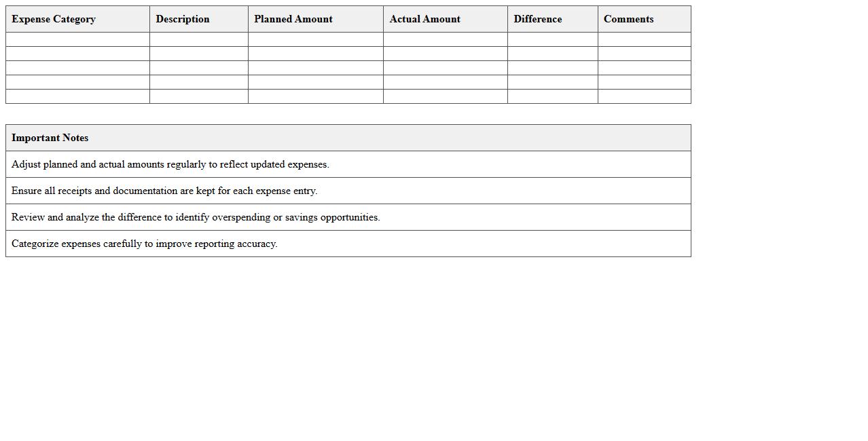Click the Planned Amount column header
The image size is (868, 441).
pos(293,19)
